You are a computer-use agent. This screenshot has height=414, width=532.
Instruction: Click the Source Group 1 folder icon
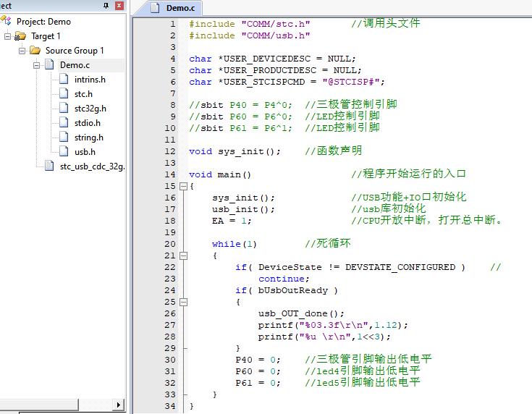tap(35, 51)
